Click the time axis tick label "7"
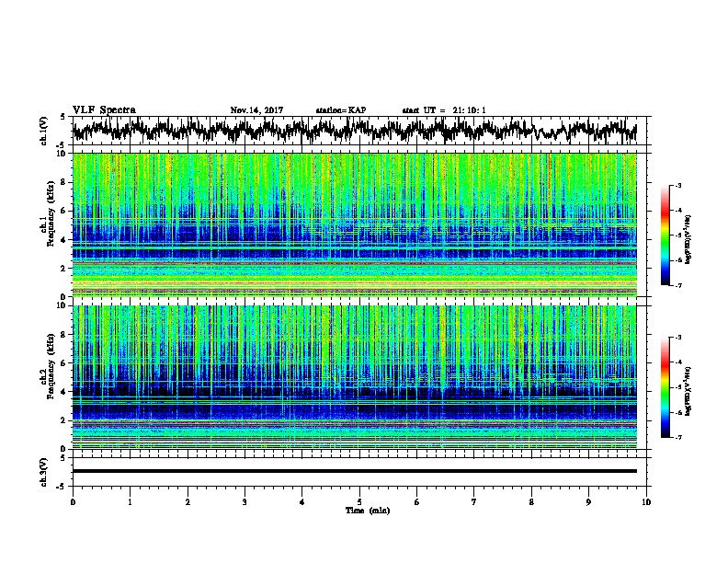This screenshot has width=728, height=563. [474, 502]
